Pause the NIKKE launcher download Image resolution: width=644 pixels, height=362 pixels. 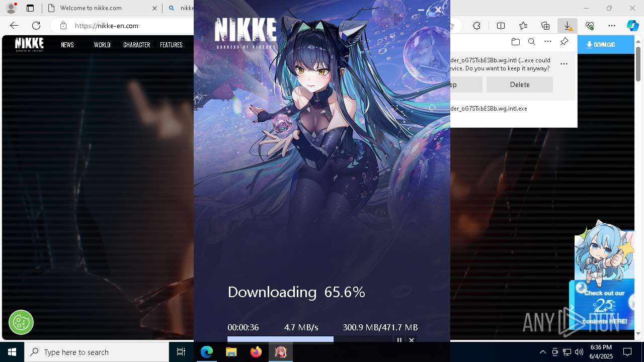coord(399,340)
